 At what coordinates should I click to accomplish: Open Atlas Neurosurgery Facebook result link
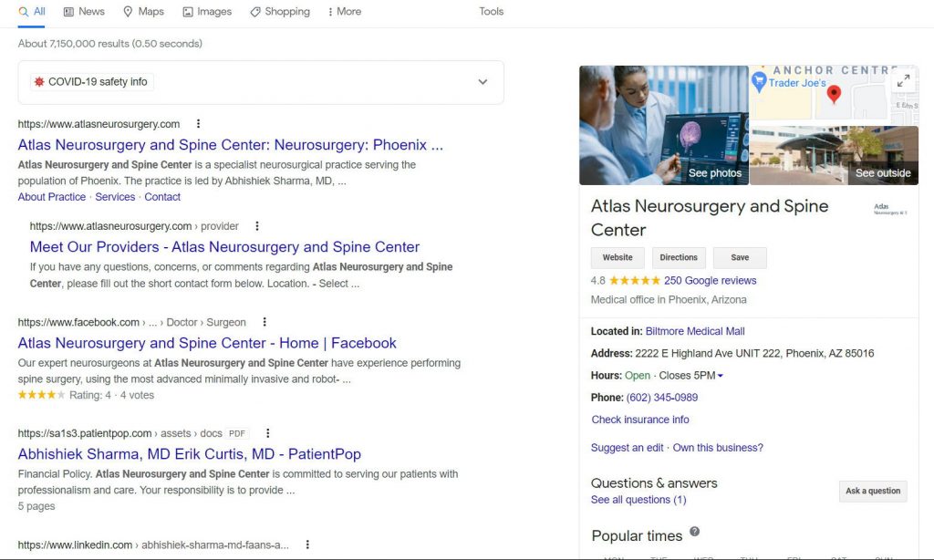207,343
